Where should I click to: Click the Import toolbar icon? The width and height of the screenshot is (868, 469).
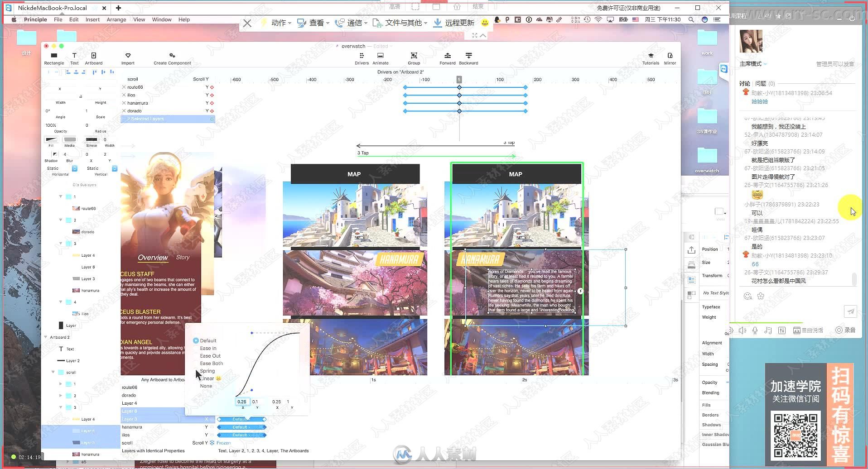[x=128, y=56]
